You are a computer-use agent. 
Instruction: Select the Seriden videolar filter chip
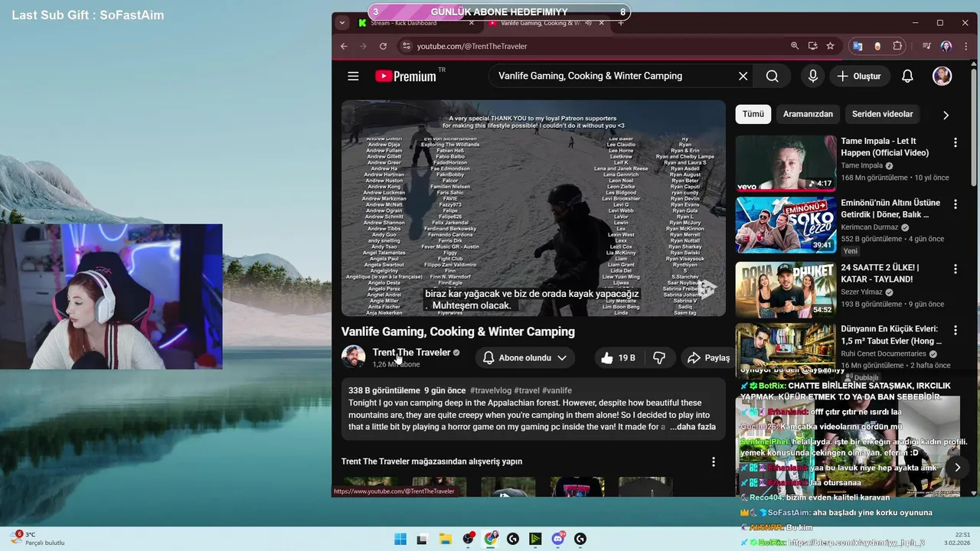[x=882, y=114]
